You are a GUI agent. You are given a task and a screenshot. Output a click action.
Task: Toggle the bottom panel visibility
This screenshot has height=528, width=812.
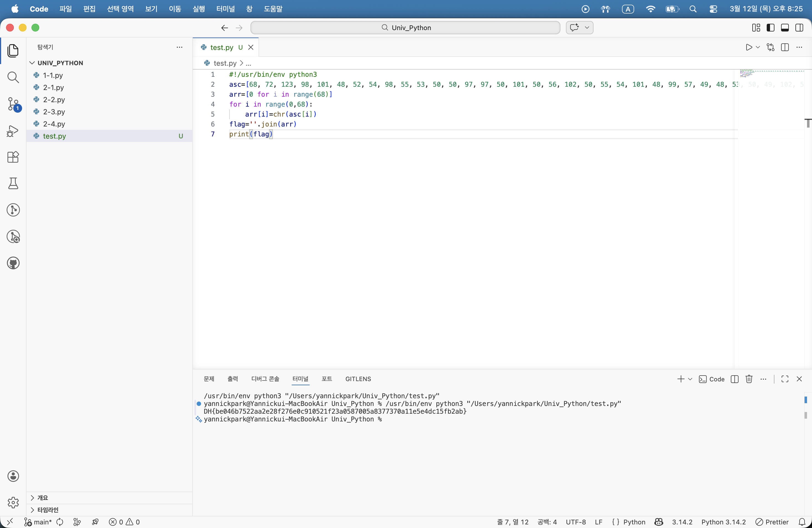pyautogui.click(x=785, y=28)
